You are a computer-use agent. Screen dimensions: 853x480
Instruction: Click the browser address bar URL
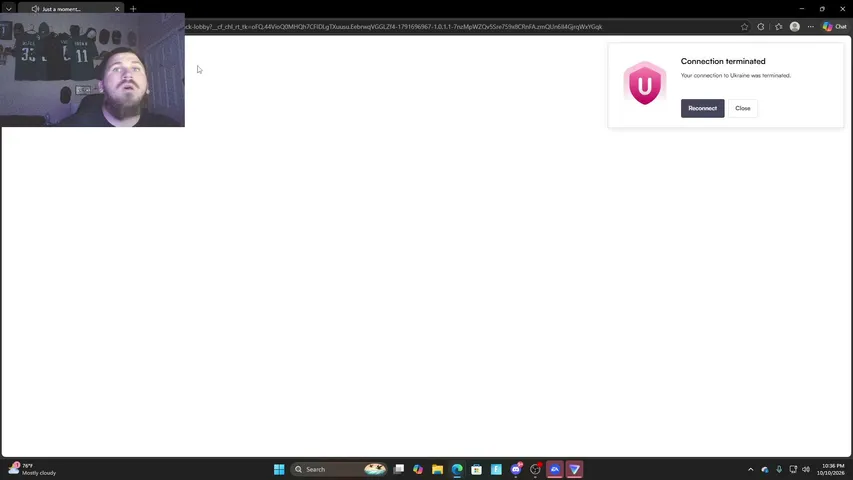(393, 27)
